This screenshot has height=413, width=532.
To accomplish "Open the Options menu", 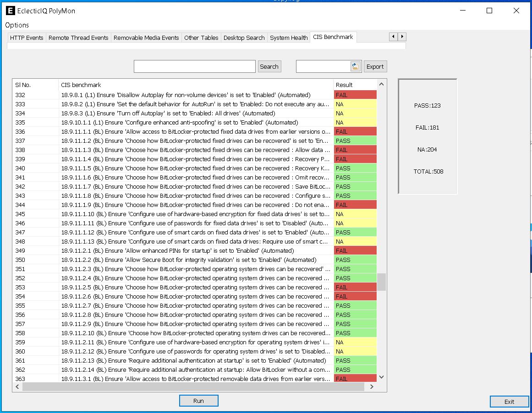I will point(16,25).
